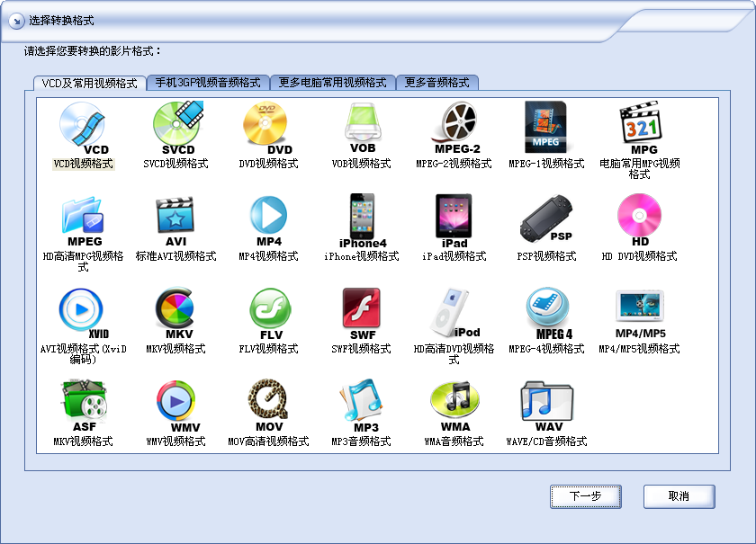Image resolution: width=756 pixels, height=544 pixels.
Task: Select the MPEG-1 video format icon
Action: pos(545,127)
